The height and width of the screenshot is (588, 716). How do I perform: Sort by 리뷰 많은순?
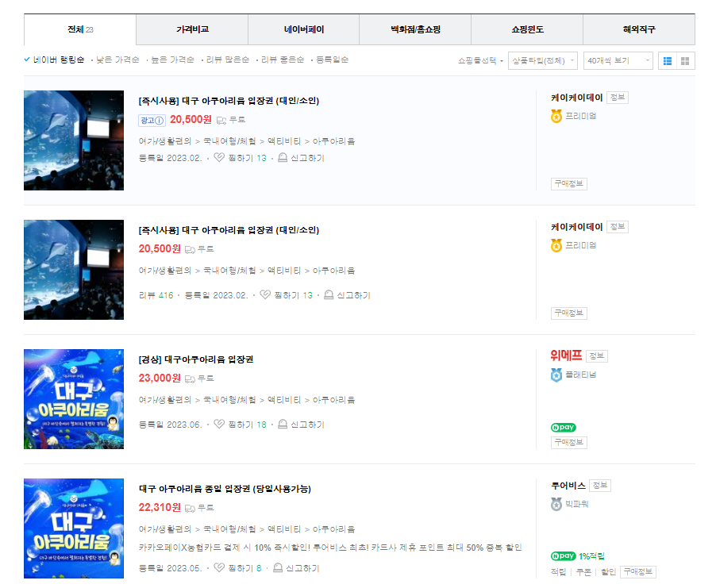click(x=227, y=60)
